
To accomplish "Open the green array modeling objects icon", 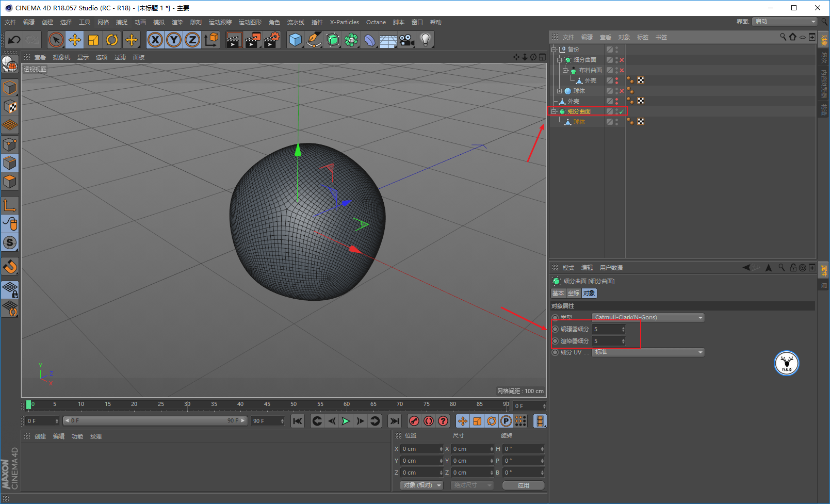I will pyautogui.click(x=351, y=40).
